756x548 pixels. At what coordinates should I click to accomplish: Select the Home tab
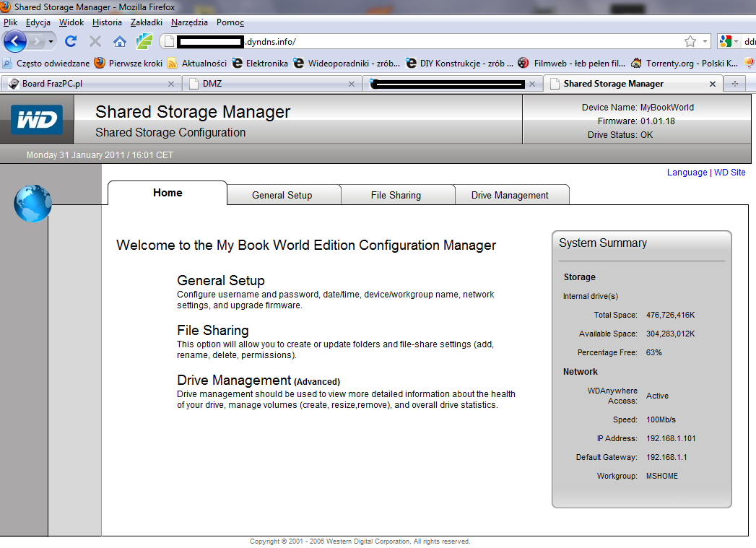[168, 193]
